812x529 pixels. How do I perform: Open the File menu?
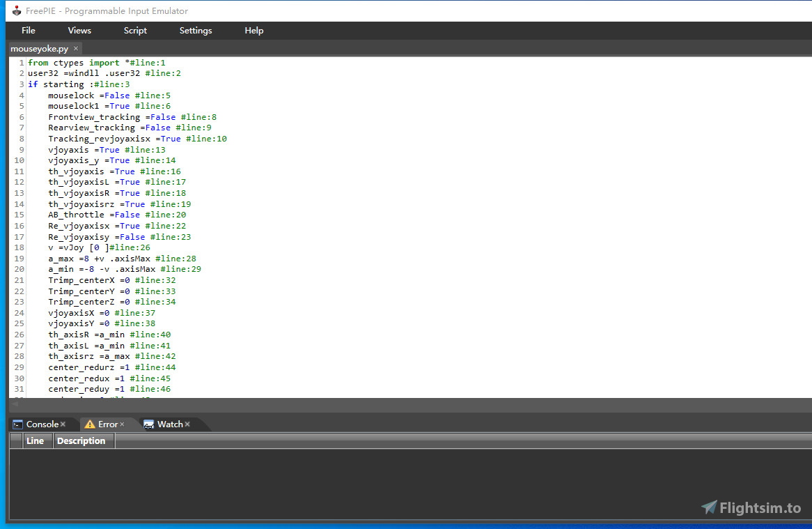(x=28, y=31)
